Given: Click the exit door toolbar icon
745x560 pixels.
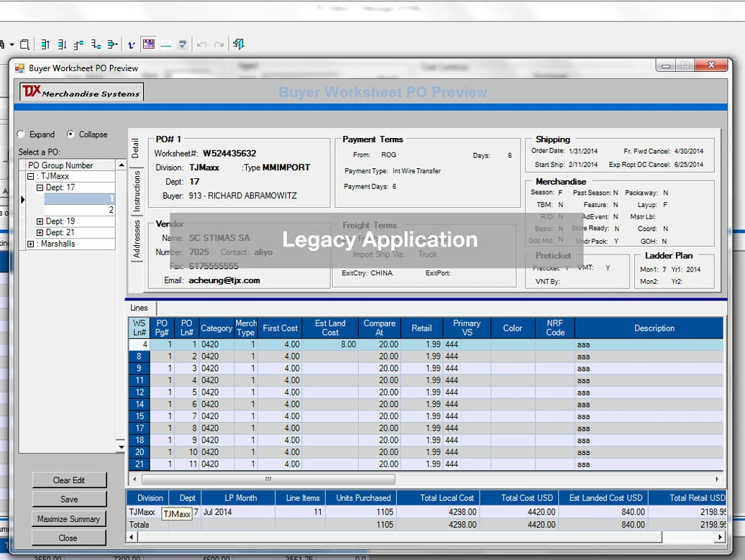Looking at the screenshot, I should 239,44.
